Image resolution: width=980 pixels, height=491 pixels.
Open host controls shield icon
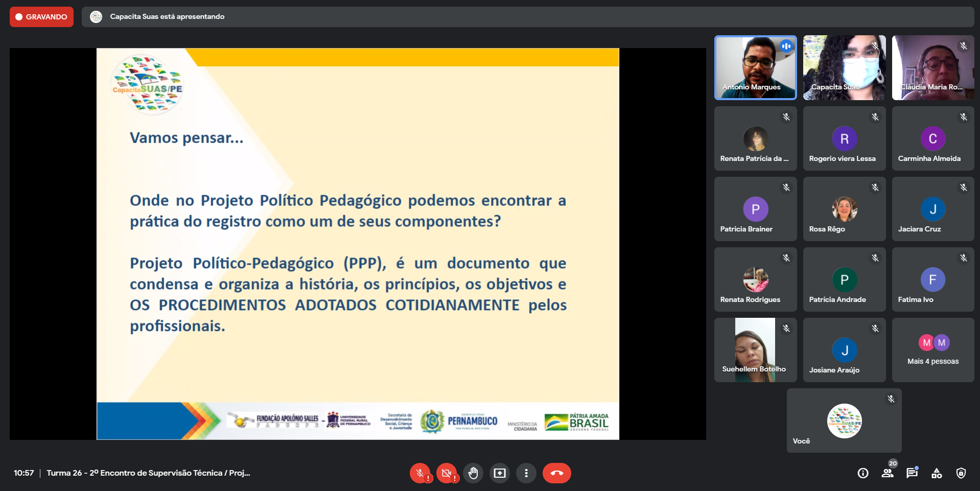(961, 473)
